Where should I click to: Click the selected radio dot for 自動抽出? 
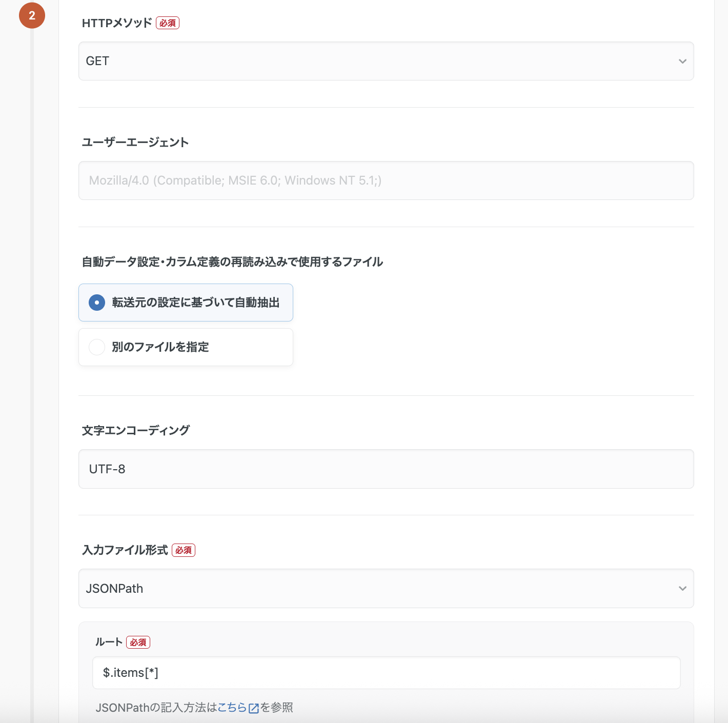(96, 303)
